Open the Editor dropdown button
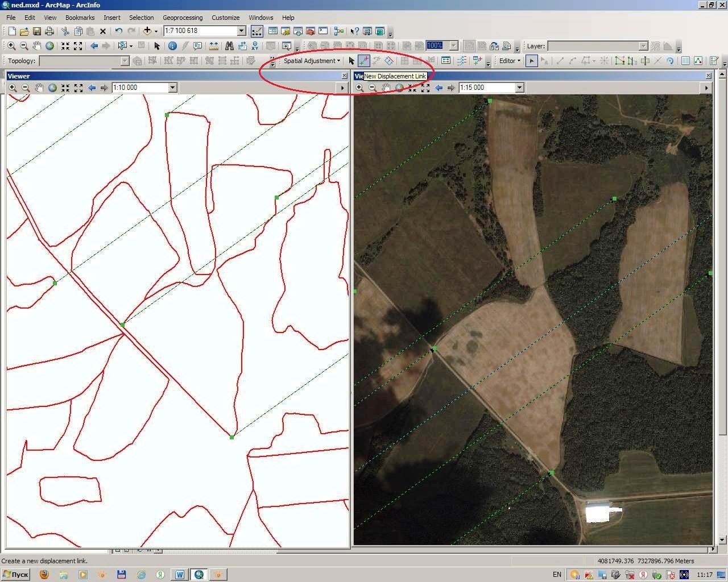 [x=510, y=61]
